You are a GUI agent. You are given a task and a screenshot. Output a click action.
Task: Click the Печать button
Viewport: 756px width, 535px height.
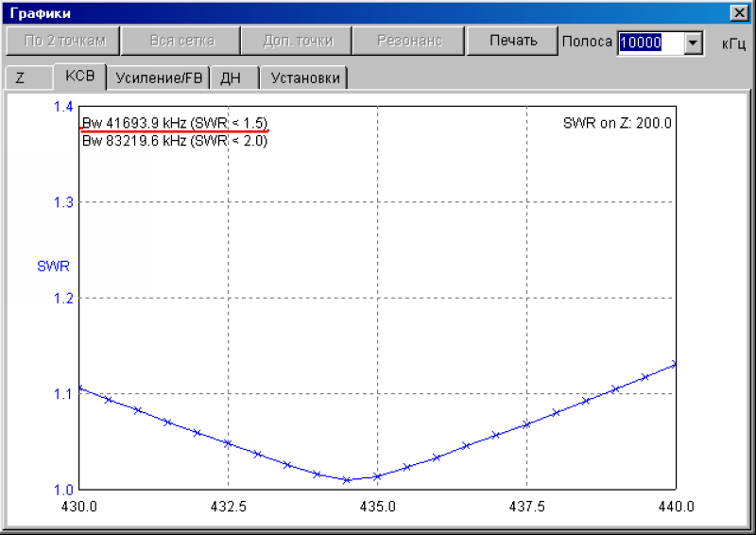[x=512, y=41]
